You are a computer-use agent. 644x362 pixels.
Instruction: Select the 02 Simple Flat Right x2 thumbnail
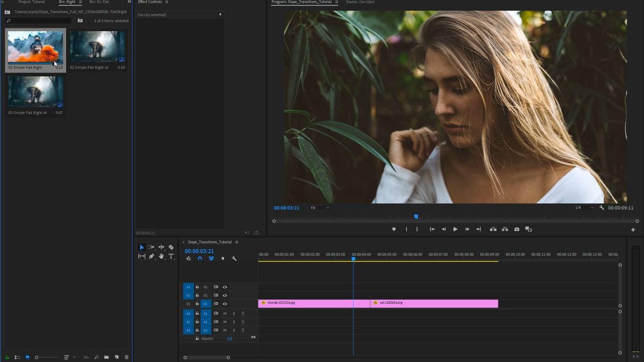[97, 47]
